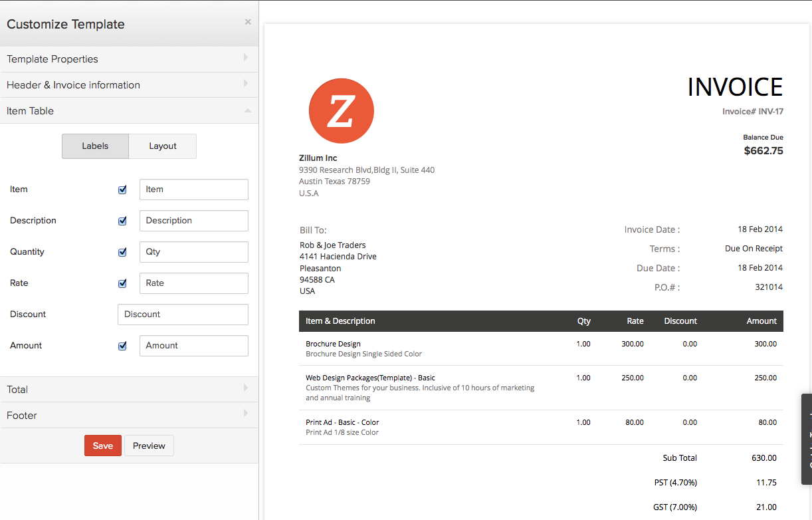Click the Preview button
Screen dimensions: 812x520
(149, 446)
